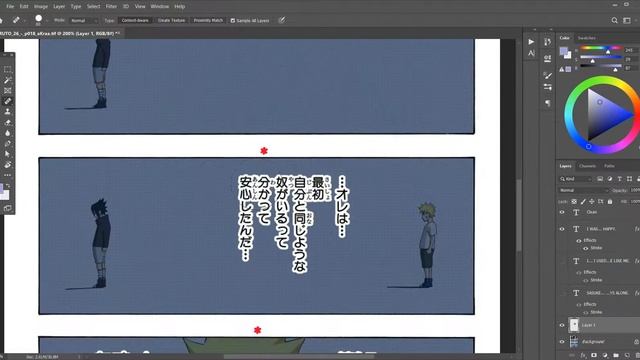Hide Layer 1 visibility eye
This screenshot has height=360, width=640.
pos(562,325)
